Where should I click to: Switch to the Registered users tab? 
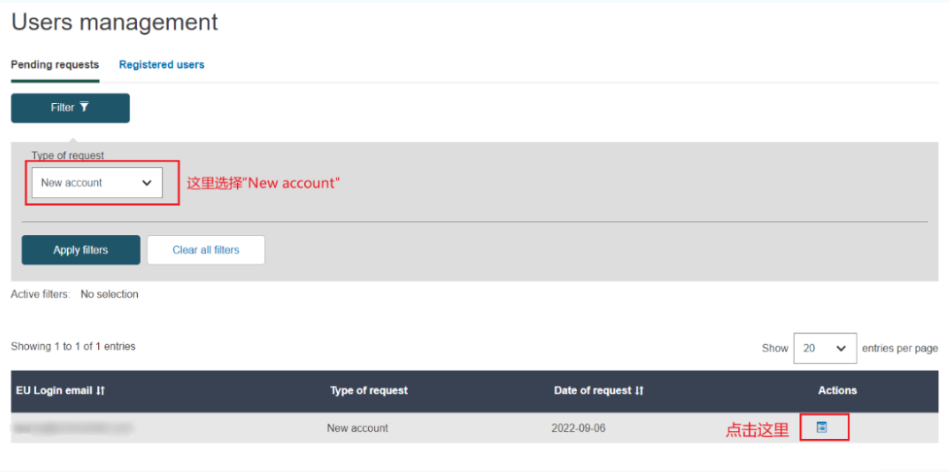coord(161,65)
